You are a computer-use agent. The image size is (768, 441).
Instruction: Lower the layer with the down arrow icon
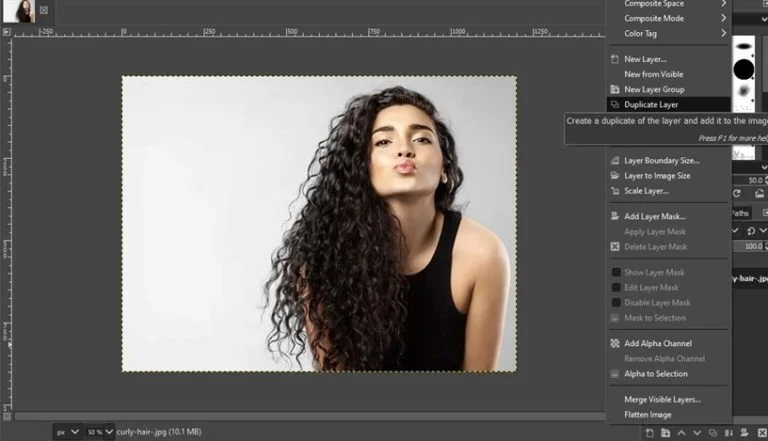pos(697,433)
